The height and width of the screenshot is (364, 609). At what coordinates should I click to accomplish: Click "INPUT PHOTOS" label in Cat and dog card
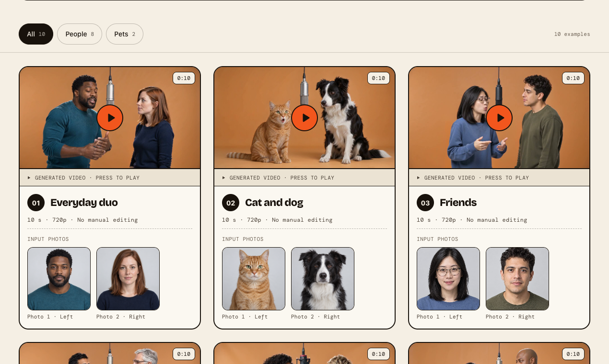(x=243, y=239)
